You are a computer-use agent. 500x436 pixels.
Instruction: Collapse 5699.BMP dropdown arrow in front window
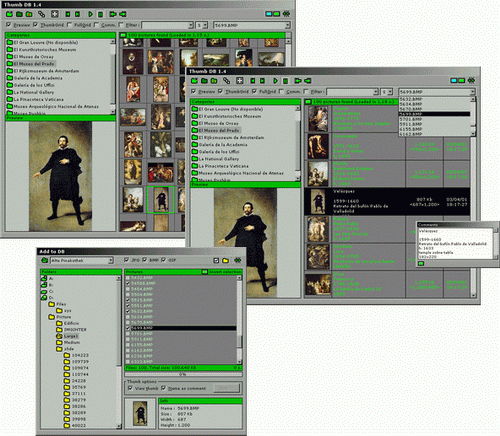pyautogui.click(x=472, y=92)
